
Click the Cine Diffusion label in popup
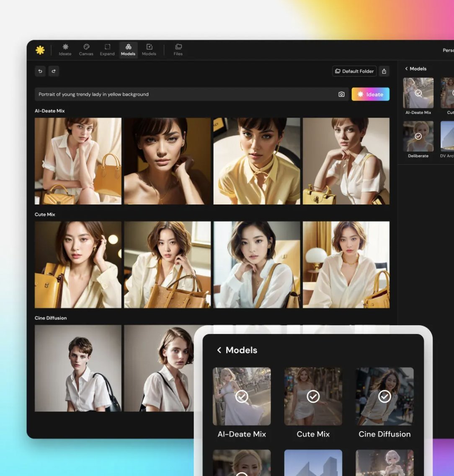pos(384,434)
